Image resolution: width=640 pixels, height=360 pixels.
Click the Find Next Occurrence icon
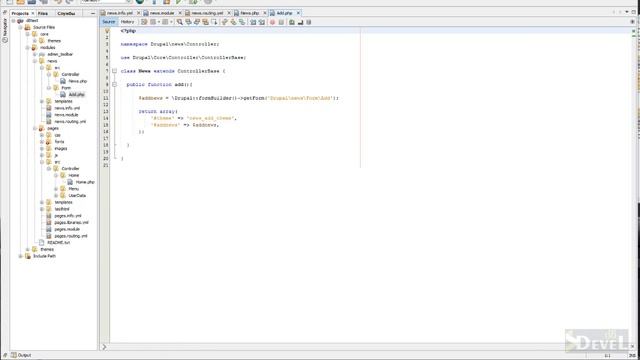197,22
